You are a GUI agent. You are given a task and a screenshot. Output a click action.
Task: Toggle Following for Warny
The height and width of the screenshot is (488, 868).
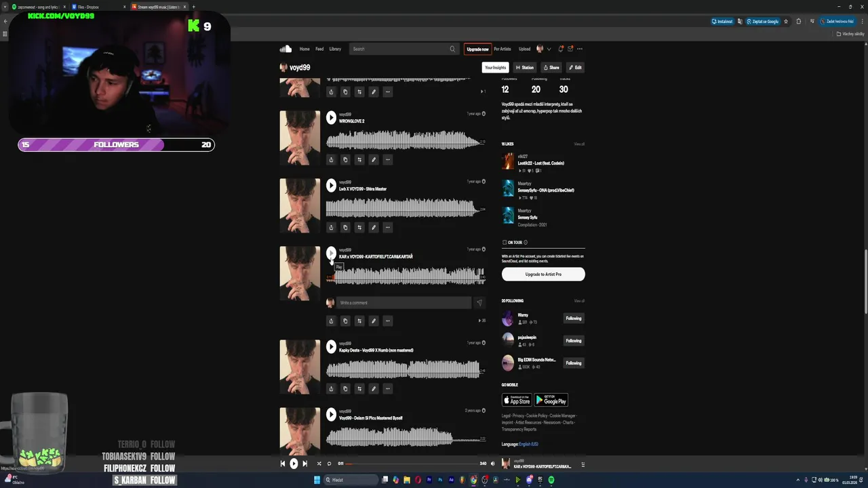[574, 319]
